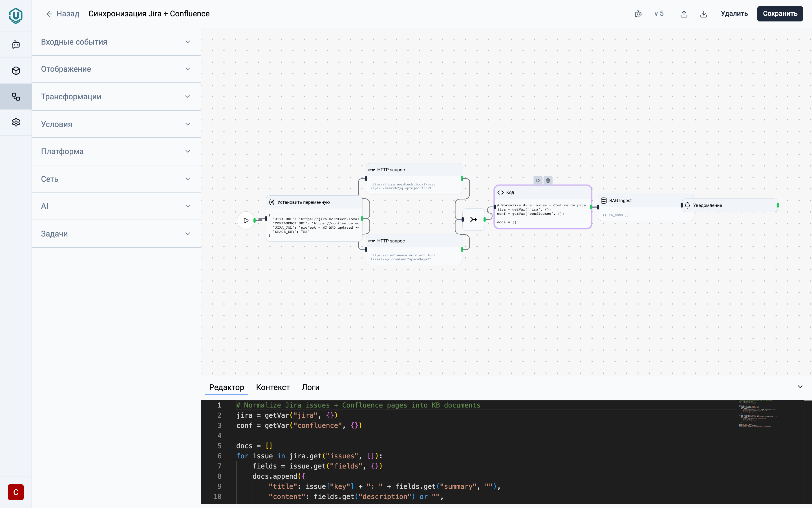812x508 pixels.
Task: Select the Уведомление node bell icon
Action: pos(687,205)
